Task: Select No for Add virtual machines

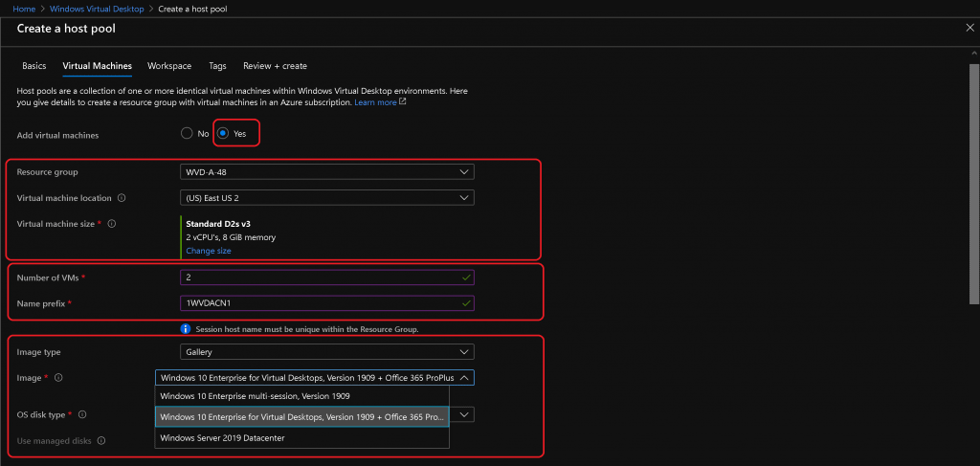Action: point(187,133)
